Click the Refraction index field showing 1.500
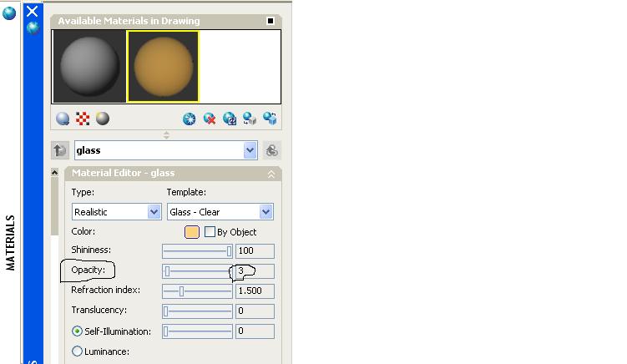Viewport: 627px width, 364px height. pyautogui.click(x=255, y=291)
